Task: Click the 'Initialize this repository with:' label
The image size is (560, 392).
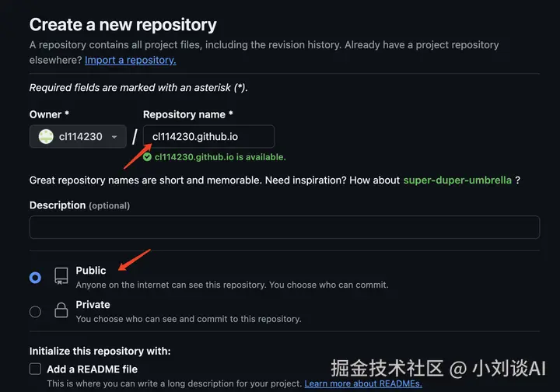Action: point(100,351)
